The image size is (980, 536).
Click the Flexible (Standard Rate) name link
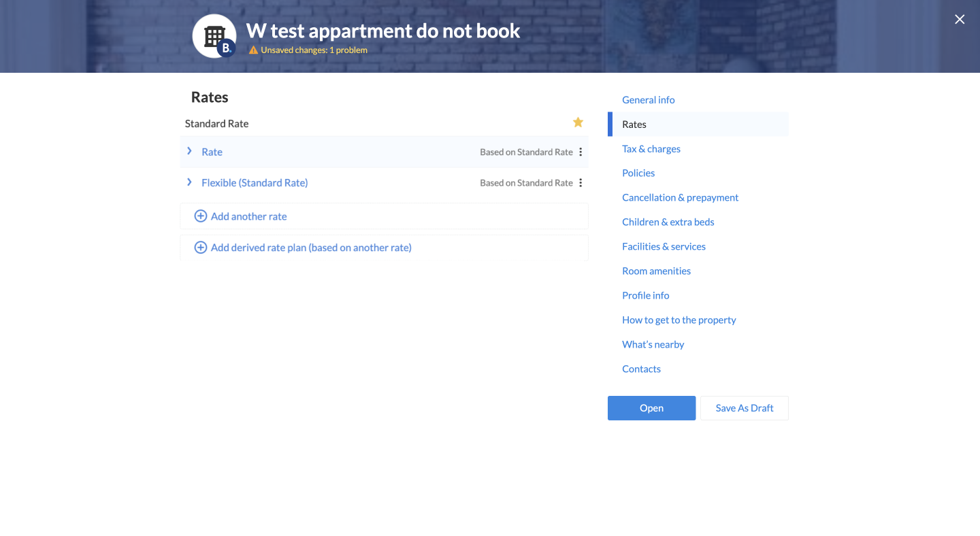coord(255,183)
